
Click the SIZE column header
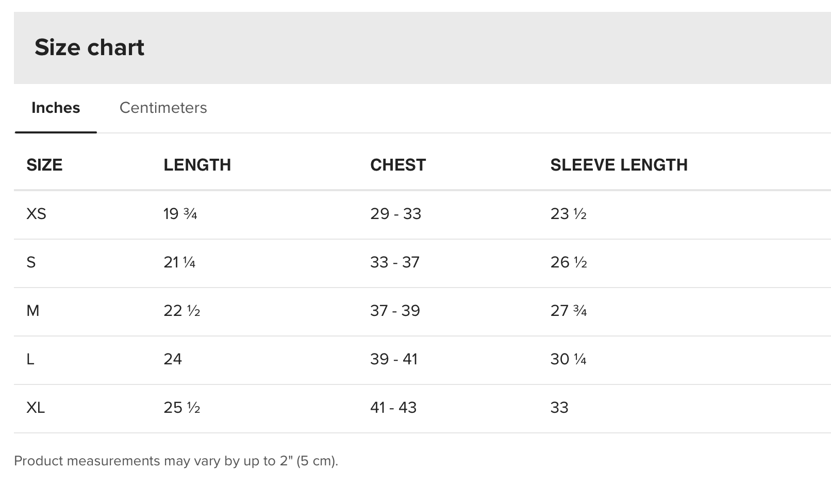pyautogui.click(x=44, y=165)
